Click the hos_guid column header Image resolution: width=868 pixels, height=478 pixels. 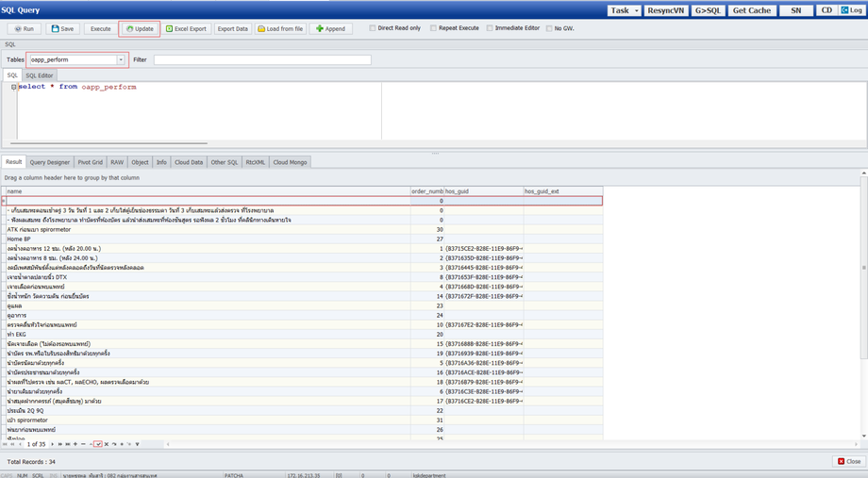tap(483, 190)
